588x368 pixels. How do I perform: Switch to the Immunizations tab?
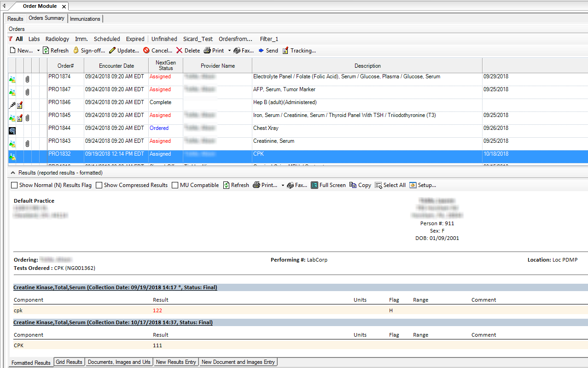tap(85, 19)
